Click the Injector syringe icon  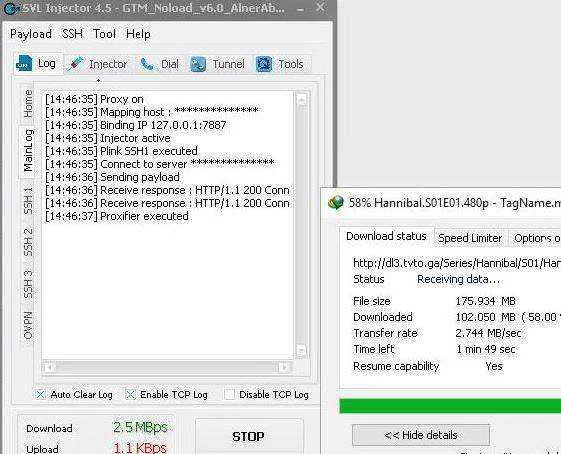[x=75, y=64]
